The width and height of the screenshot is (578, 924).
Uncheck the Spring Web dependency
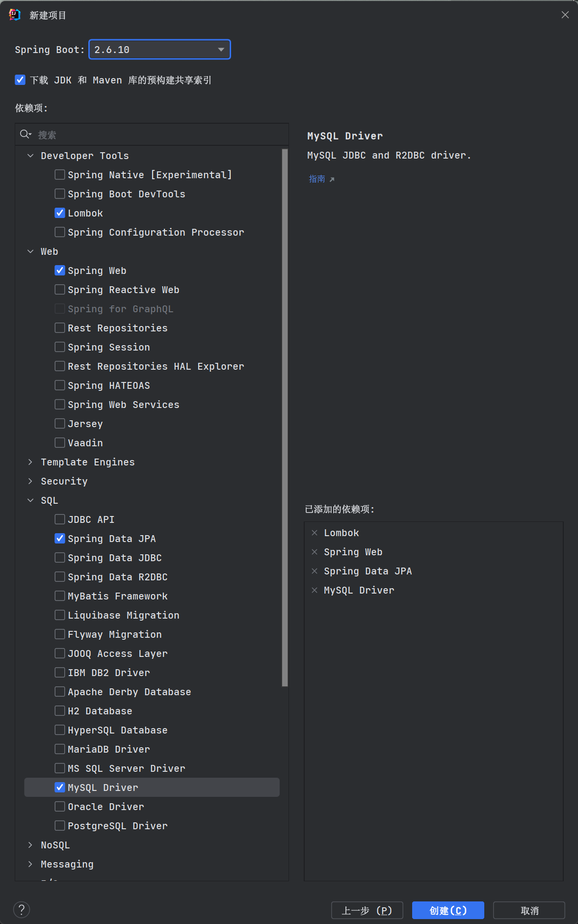(x=60, y=270)
